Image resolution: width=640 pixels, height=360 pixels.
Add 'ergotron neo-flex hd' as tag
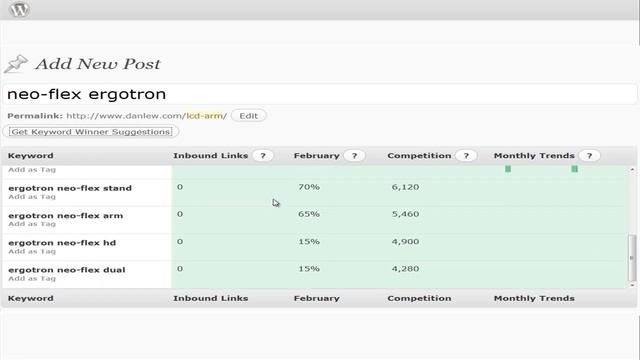(x=32, y=251)
